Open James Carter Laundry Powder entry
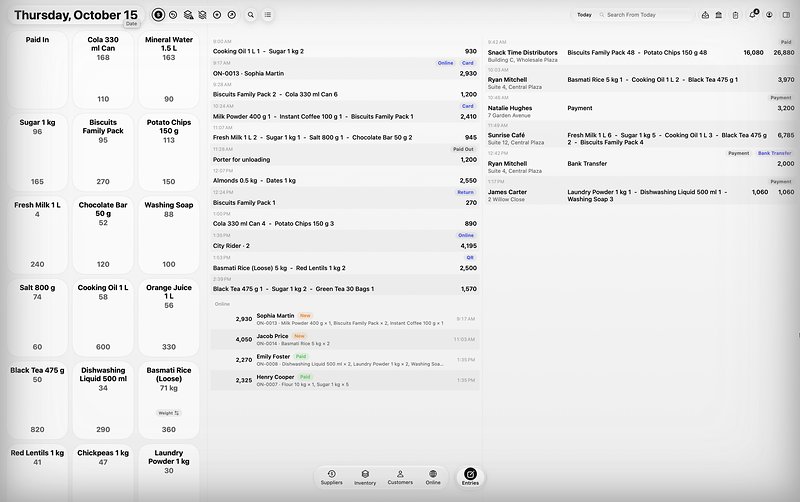Screen dimensions: 800x502 641,191
